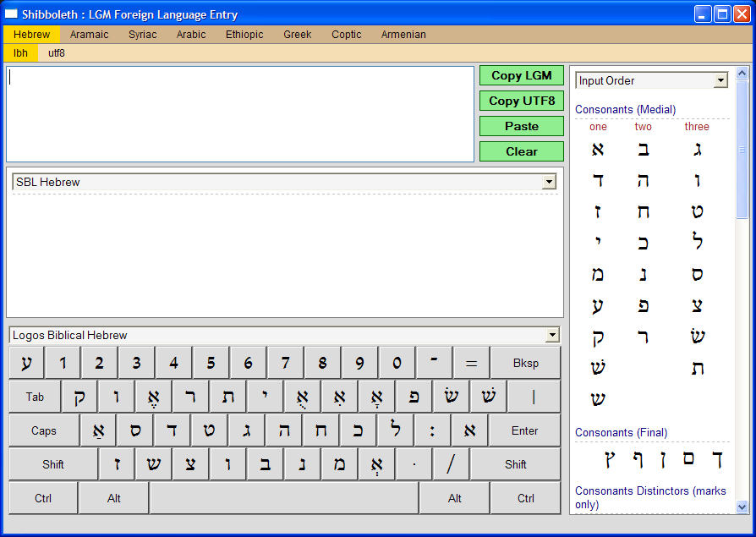Click the Bksp key on the on-screen keyboard
Viewport: 756px width, 537px height.
click(525, 363)
